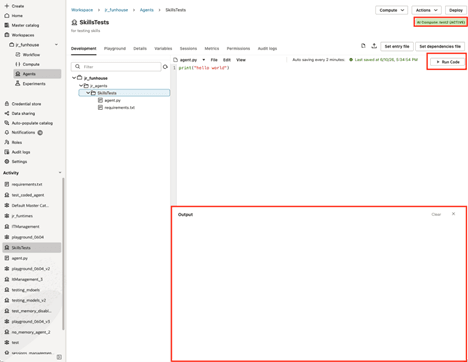The image size is (468, 362).
Task: Click the new file icon above editor
Action: (x=363, y=46)
